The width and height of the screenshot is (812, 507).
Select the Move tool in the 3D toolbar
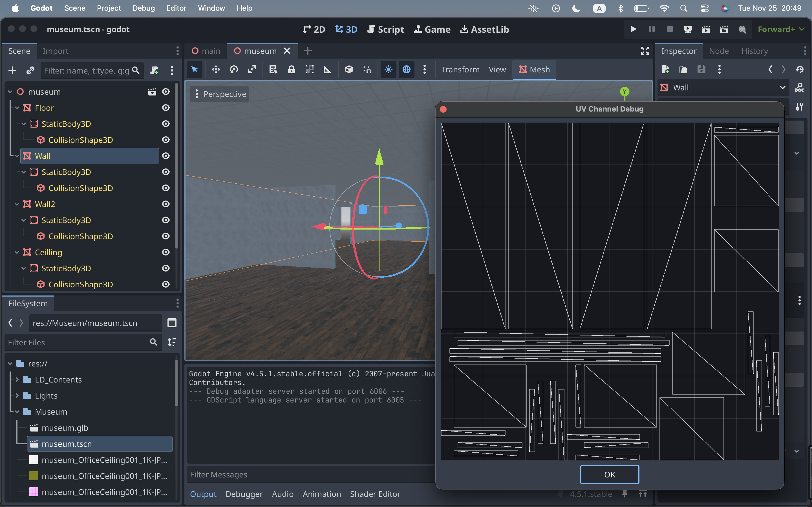coord(216,69)
